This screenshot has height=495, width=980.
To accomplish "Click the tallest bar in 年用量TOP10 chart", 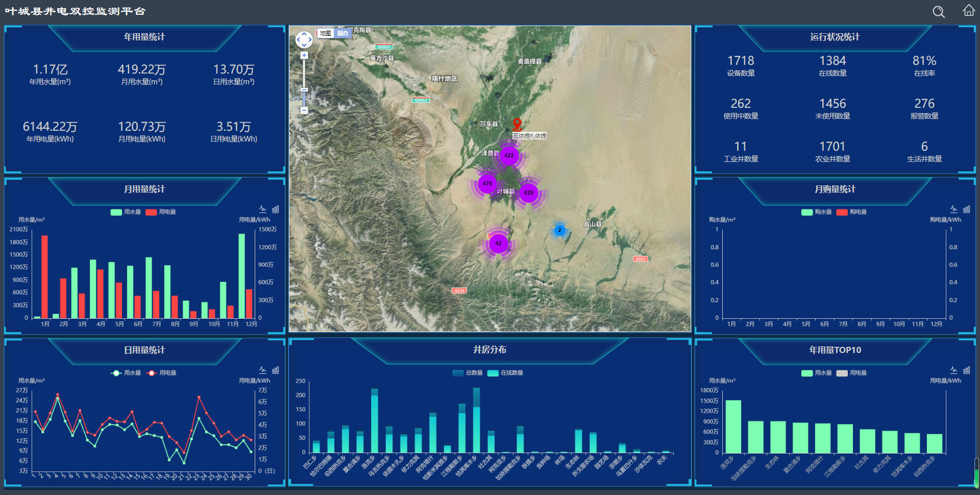I will pyautogui.click(x=733, y=427).
